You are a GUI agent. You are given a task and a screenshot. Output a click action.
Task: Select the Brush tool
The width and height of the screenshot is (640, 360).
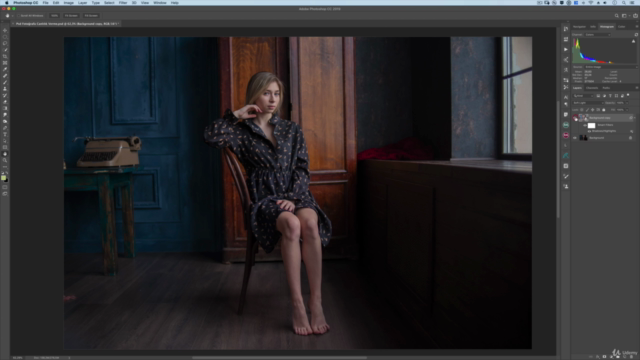click(x=5, y=82)
